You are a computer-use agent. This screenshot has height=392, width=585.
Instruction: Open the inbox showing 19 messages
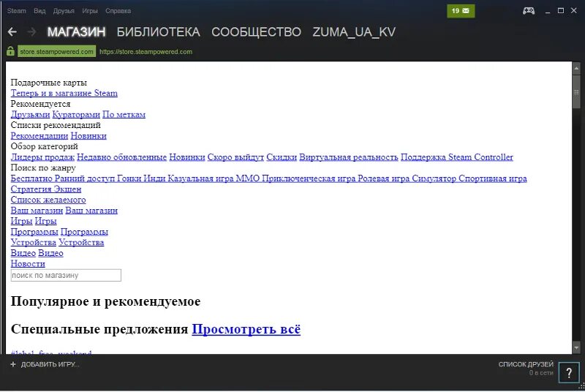[461, 11]
